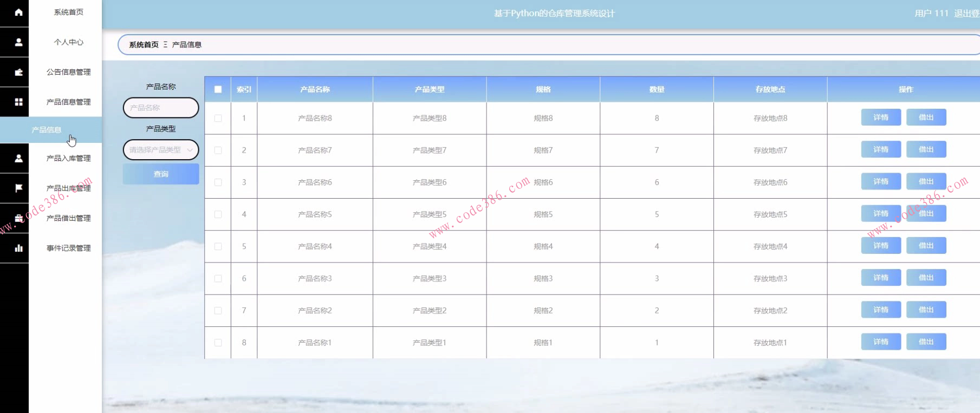This screenshot has width=980, height=413.
Task: Click the bar chart icon beside 事件记录管理
Action: [18, 248]
